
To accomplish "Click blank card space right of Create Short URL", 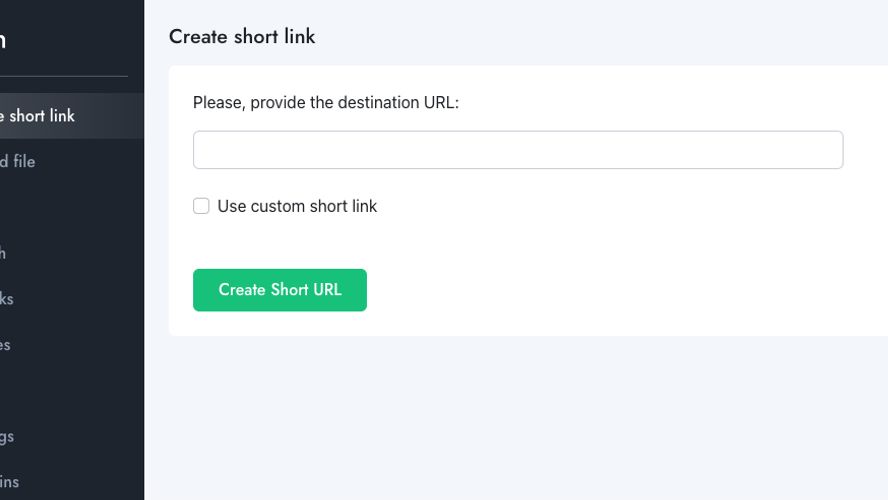I will pyautogui.click(x=623, y=290).
